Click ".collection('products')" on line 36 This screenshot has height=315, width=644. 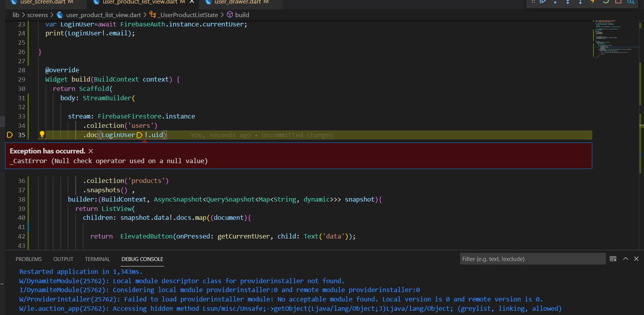(126, 181)
